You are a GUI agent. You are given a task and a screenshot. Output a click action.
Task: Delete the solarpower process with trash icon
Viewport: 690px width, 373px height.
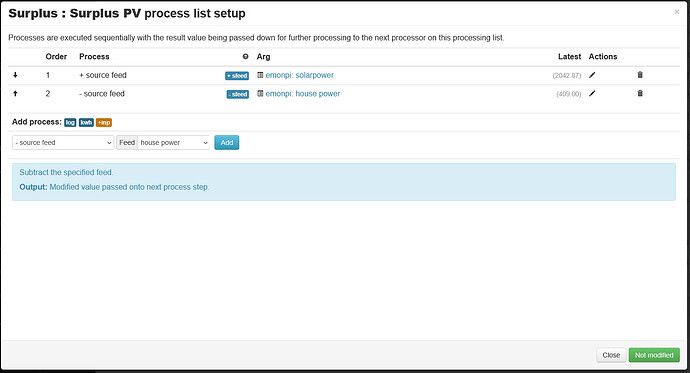point(640,75)
